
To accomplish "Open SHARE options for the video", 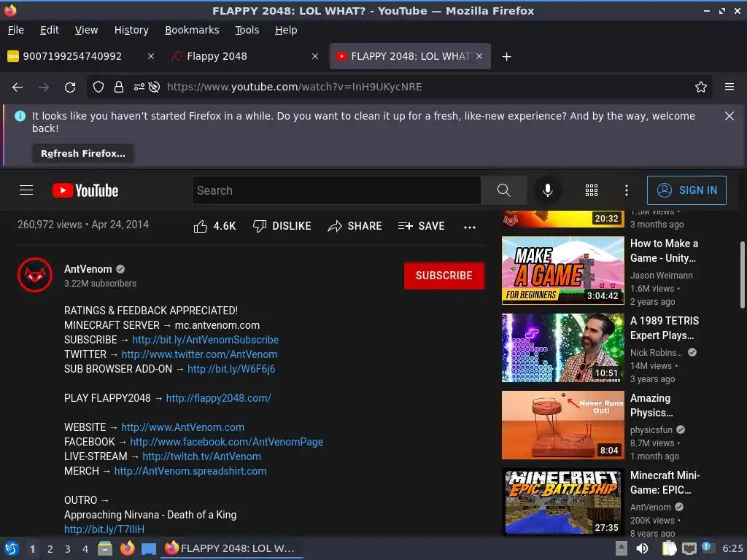I will [355, 226].
